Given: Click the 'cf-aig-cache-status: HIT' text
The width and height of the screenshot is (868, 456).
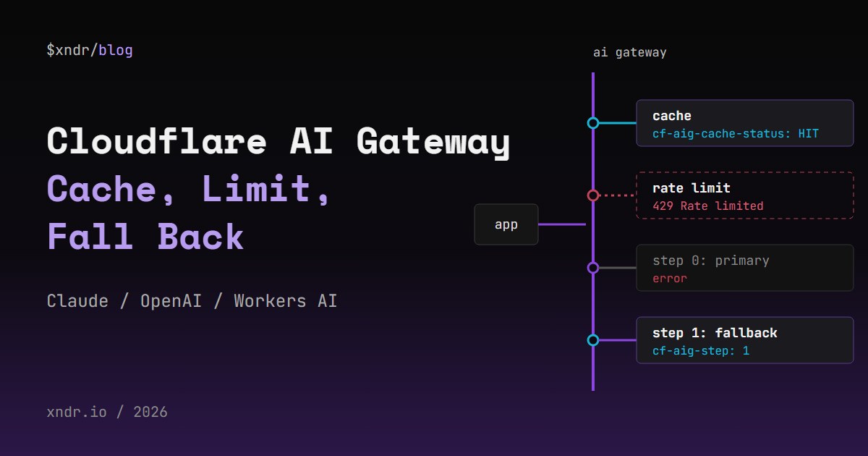Looking at the screenshot, I should pos(735,133).
